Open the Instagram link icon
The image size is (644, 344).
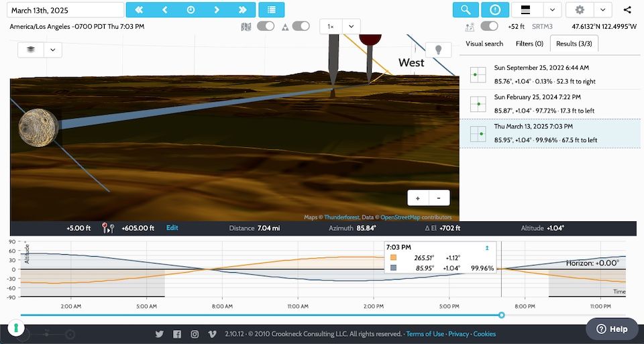coord(195,334)
